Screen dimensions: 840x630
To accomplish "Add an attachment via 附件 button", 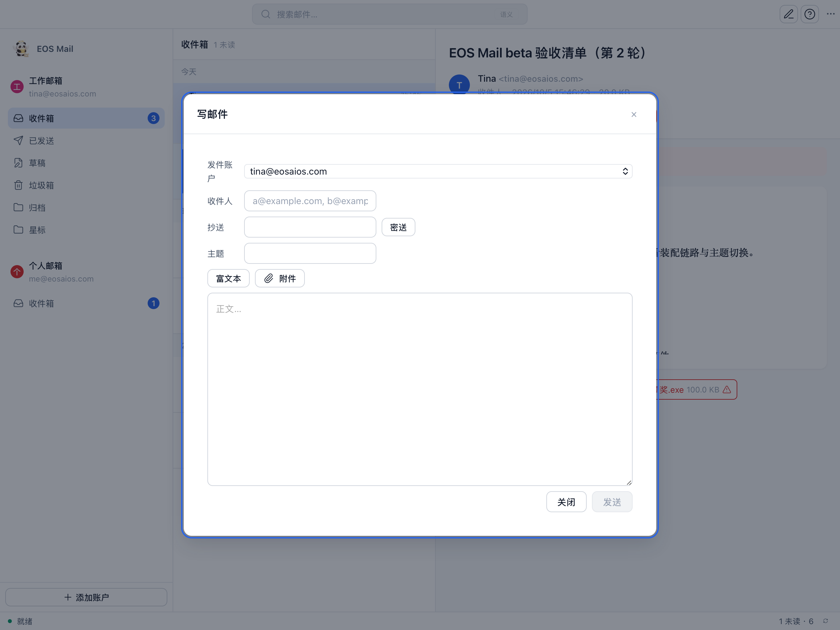I will (280, 278).
